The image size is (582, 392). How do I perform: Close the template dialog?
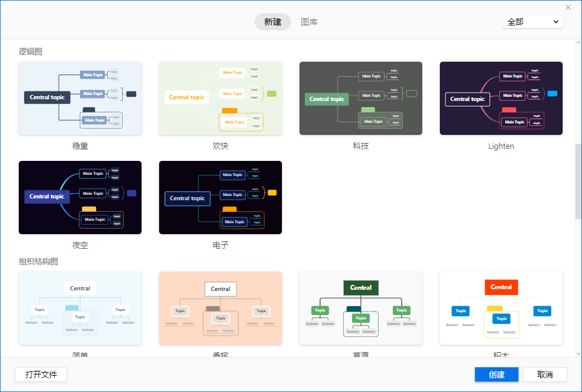(x=568, y=7)
